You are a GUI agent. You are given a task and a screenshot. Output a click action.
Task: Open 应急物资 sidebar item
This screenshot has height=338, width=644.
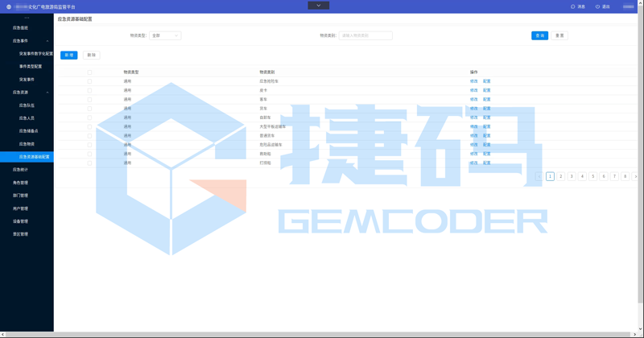click(x=27, y=144)
